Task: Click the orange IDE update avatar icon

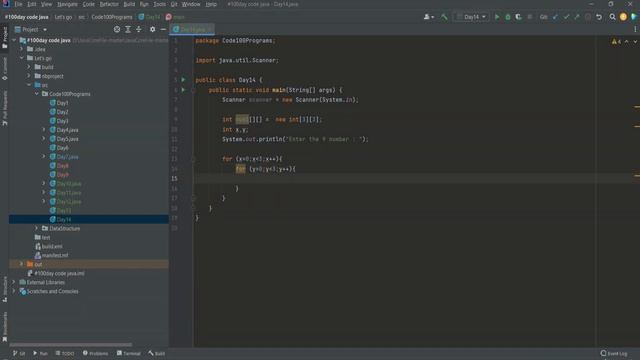Action: 623,17
